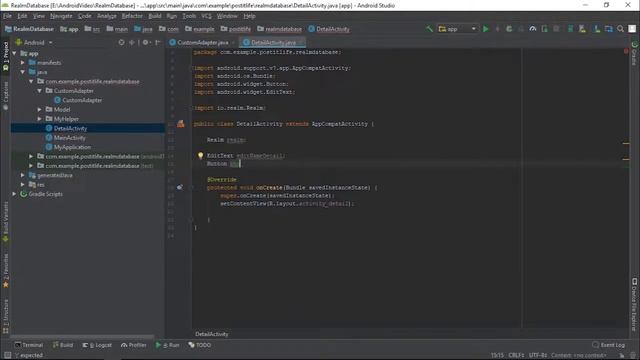
Task: Close the CustomAdapter.java tab
Action: (234, 42)
